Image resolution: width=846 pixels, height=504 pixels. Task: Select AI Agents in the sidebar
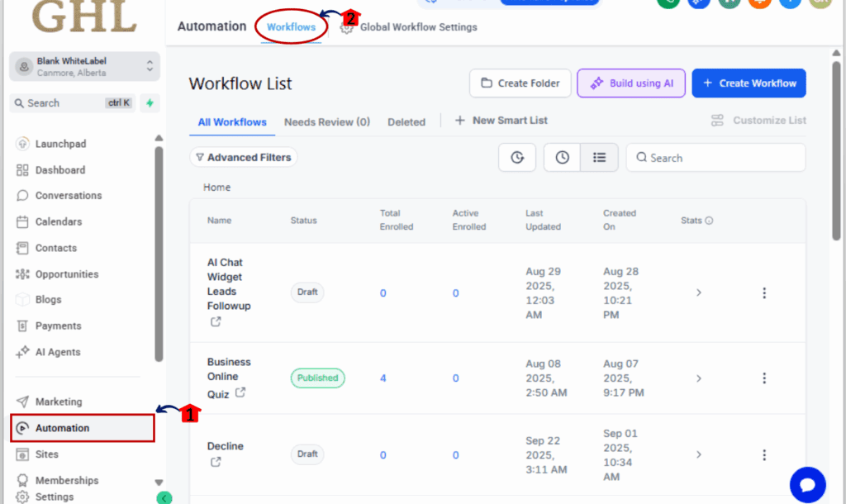(x=56, y=351)
